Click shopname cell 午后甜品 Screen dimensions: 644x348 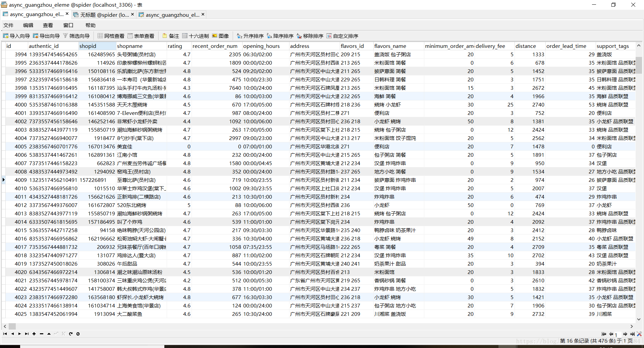[142, 264]
